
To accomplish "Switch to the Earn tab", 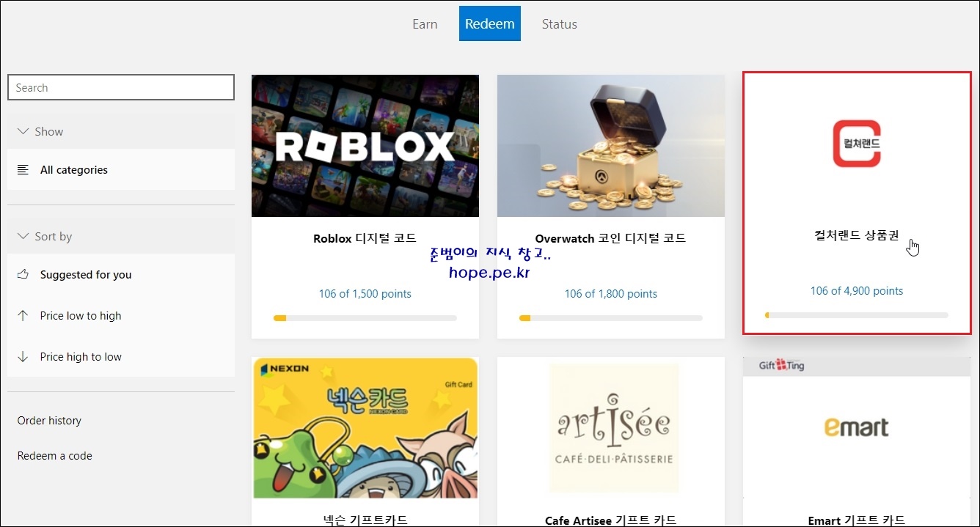I will [x=425, y=24].
